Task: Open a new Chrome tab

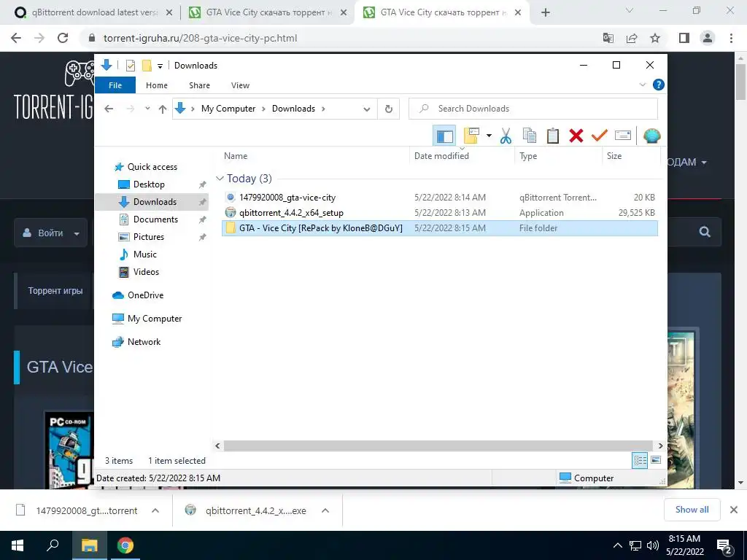Action: (x=546, y=12)
